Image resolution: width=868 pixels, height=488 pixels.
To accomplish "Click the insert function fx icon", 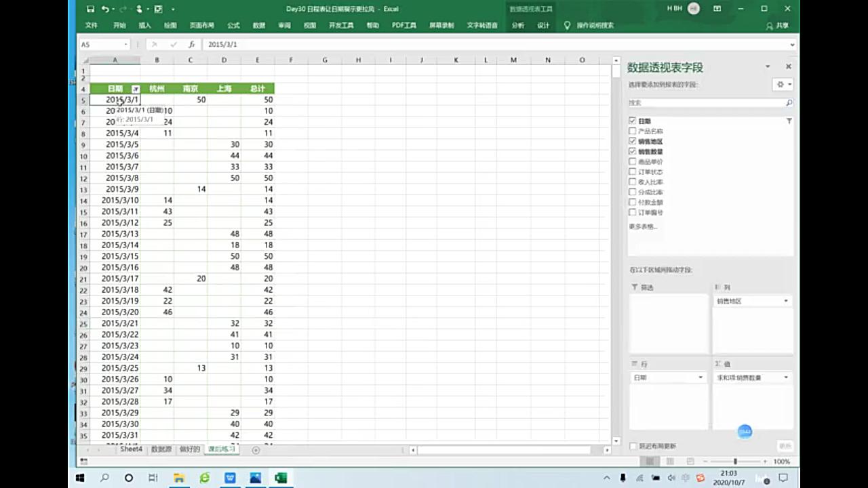I will [x=192, y=44].
